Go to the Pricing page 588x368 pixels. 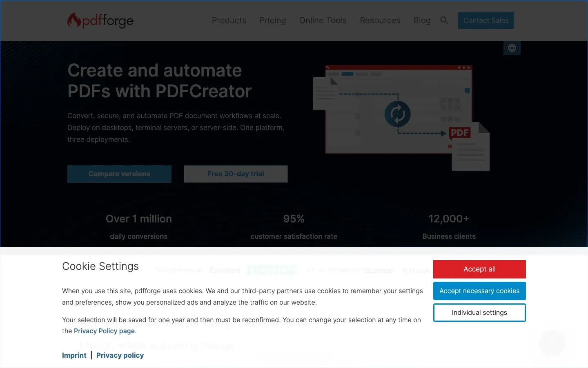(x=273, y=20)
